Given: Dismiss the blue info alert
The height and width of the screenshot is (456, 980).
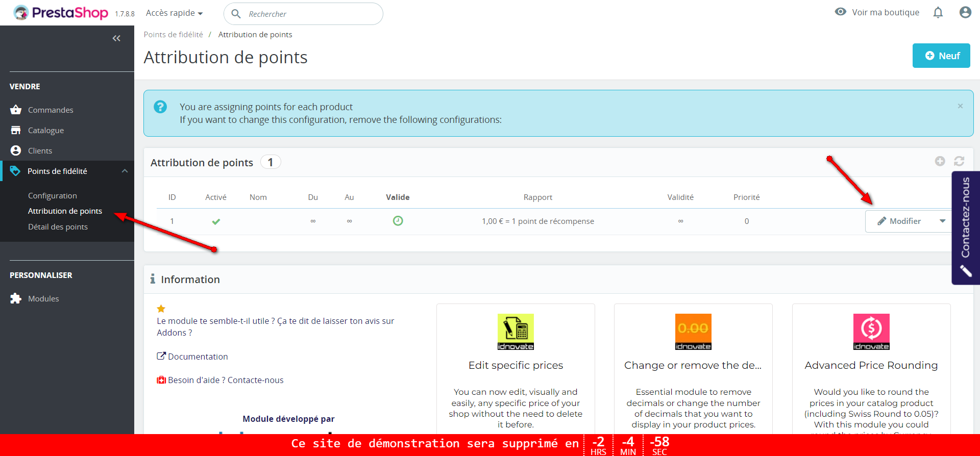Looking at the screenshot, I should pyautogui.click(x=960, y=106).
